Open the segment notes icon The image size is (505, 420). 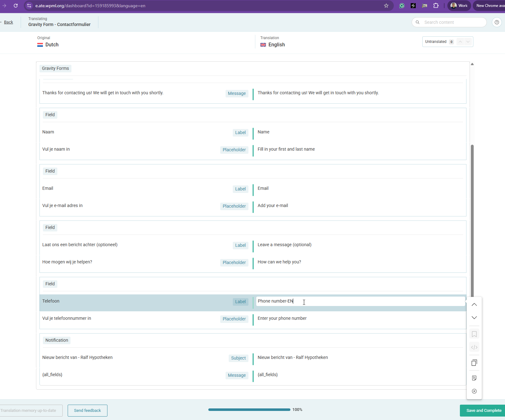point(474,378)
